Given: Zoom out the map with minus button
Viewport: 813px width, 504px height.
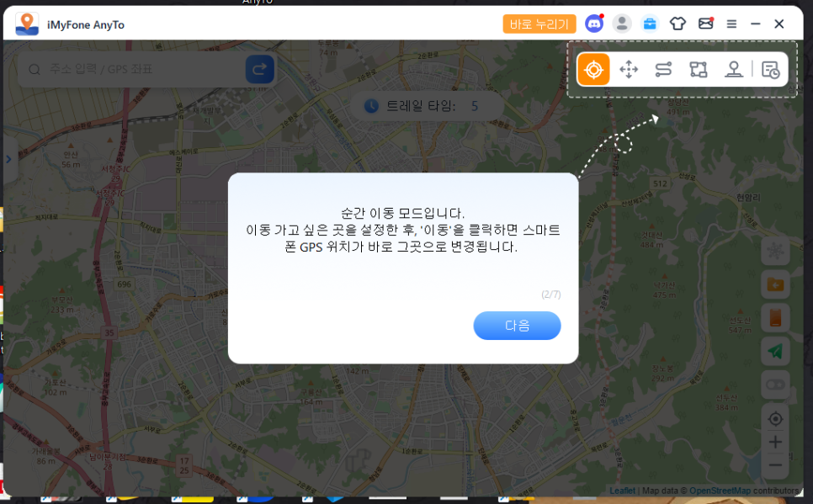Looking at the screenshot, I should (x=775, y=465).
